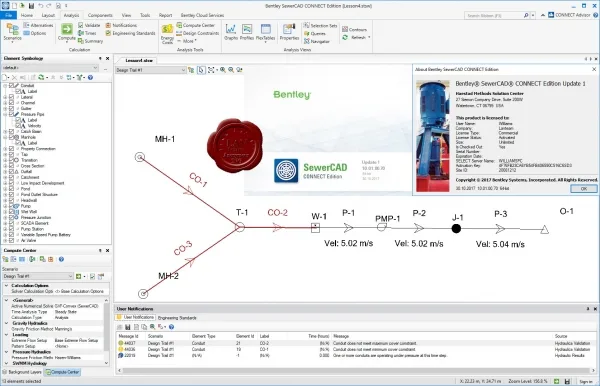Expand the Catch Basin tree node
This screenshot has height=386, width=600.
[5, 131]
